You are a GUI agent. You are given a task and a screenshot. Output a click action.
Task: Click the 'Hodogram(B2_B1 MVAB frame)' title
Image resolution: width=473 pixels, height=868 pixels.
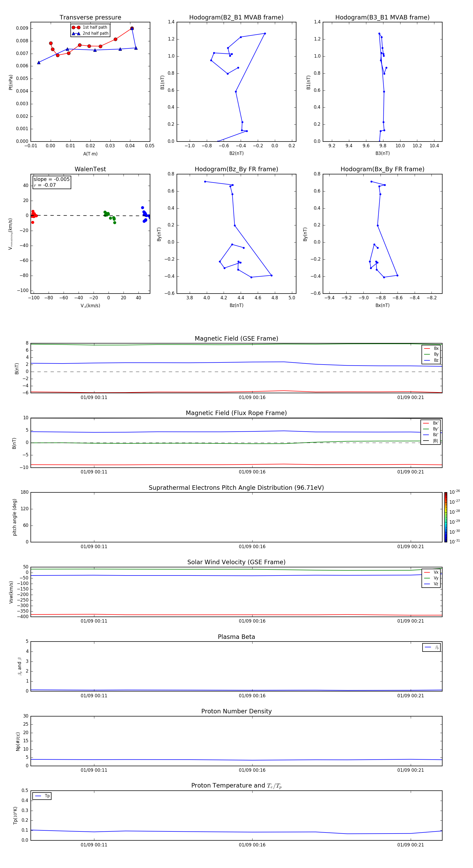[236, 18]
